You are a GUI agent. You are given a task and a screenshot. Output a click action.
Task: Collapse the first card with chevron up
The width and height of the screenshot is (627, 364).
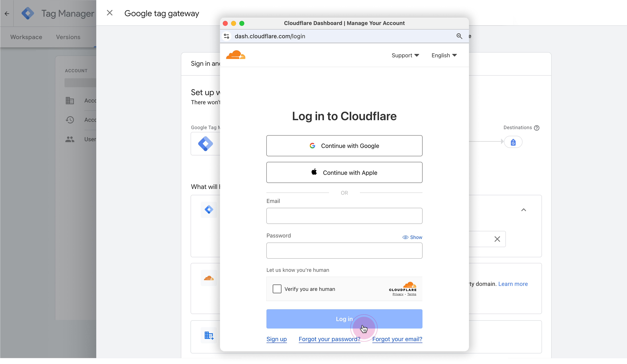(x=523, y=210)
